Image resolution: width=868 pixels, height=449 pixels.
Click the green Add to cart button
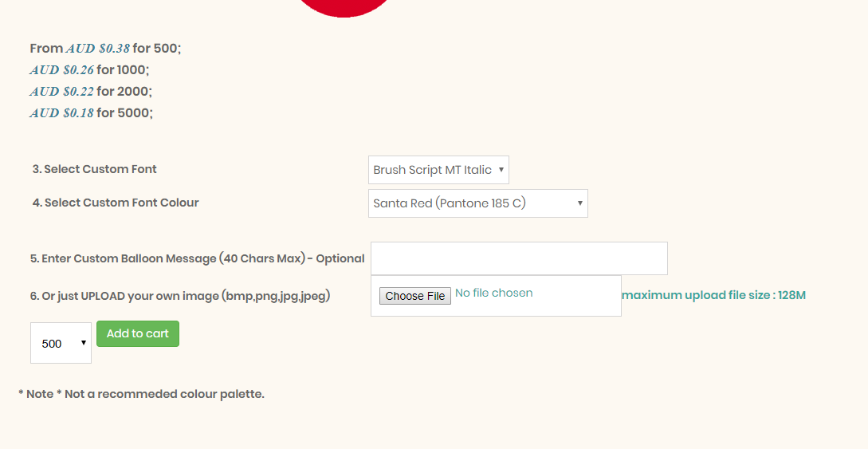click(x=138, y=333)
